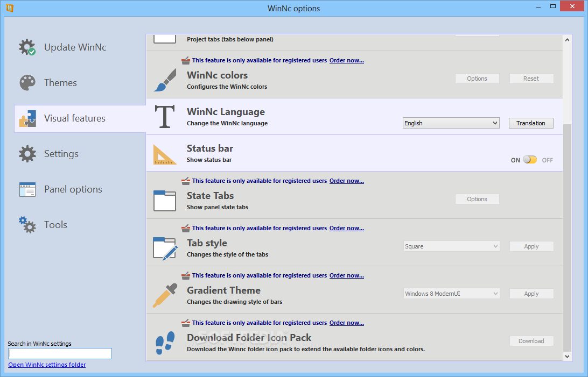Open the Panel options section

click(x=80, y=189)
